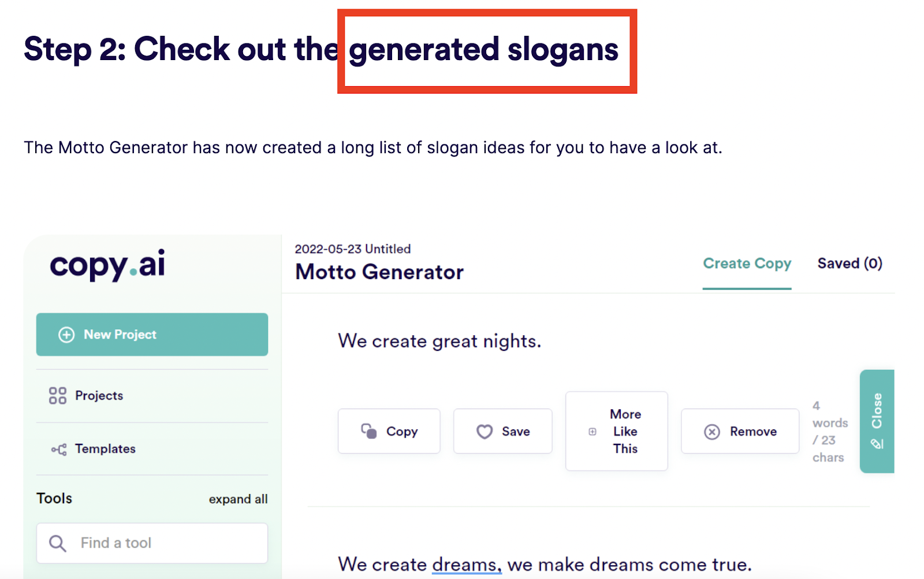Click the Remove circled X icon

click(712, 432)
